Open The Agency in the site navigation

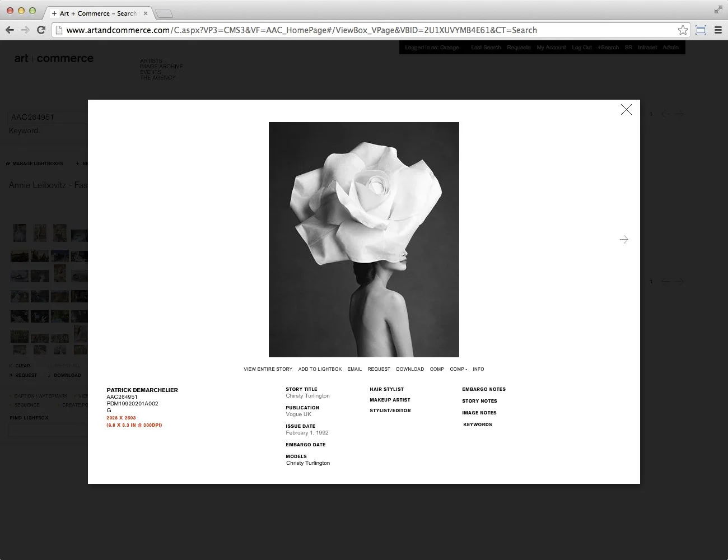point(158,77)
